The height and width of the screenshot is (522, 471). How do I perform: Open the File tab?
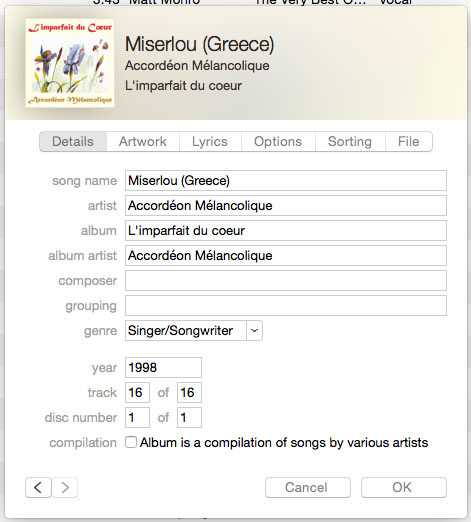point(409,141)
